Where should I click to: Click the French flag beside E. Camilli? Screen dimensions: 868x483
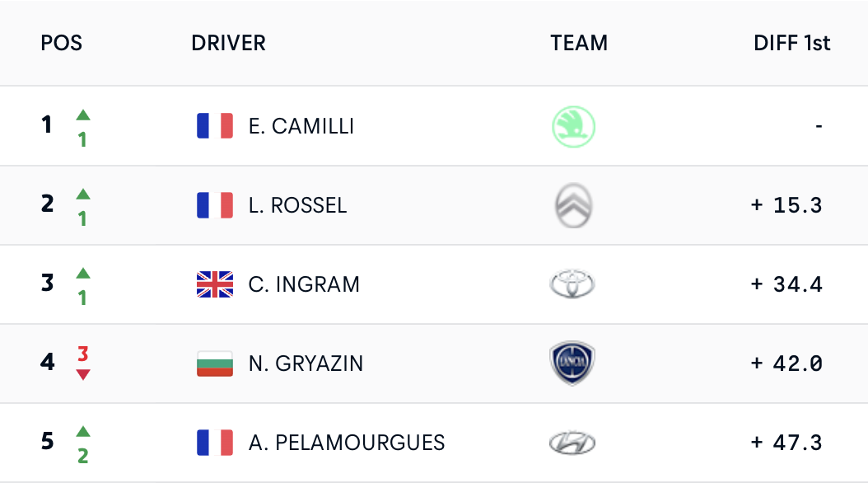pos(215,126)
